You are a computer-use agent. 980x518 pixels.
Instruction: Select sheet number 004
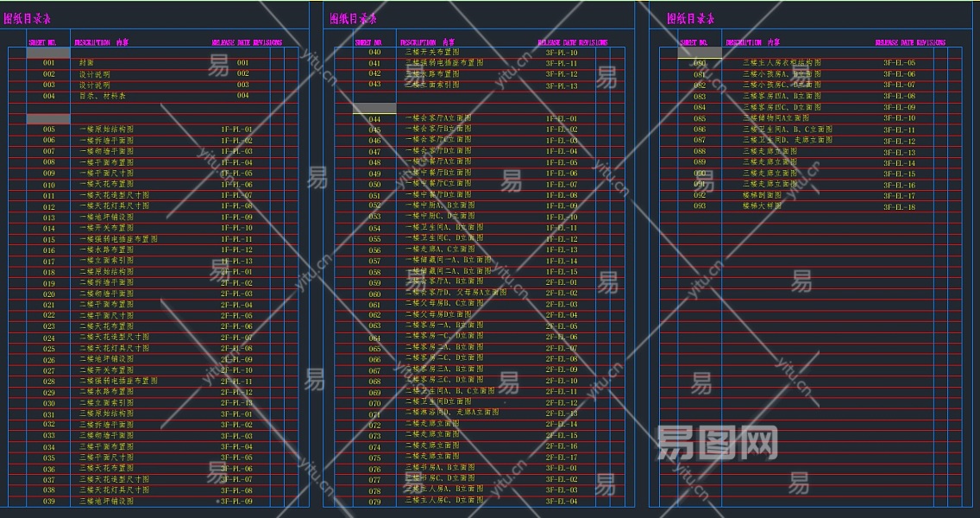pyautogui.click(x=49, y=96)
